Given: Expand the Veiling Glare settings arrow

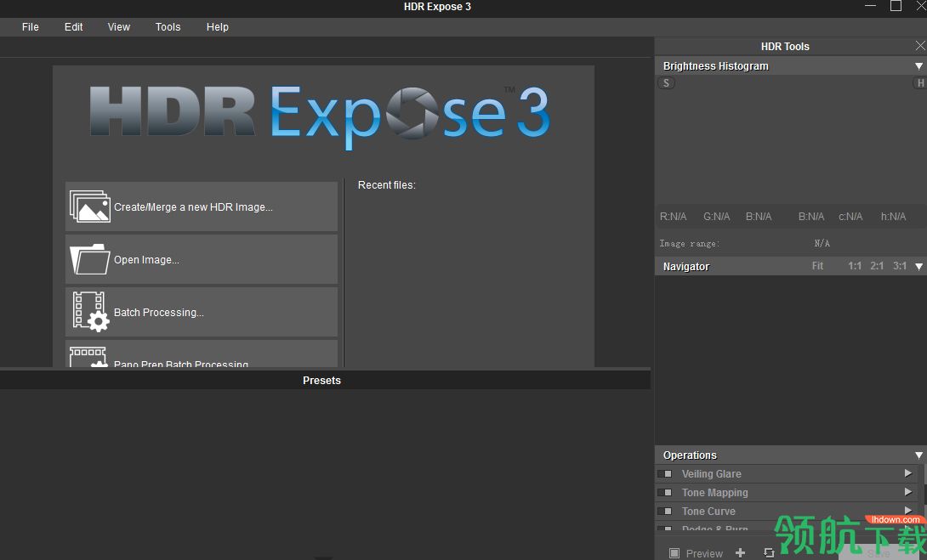Looking at the screenshot, I should (908, 473).
